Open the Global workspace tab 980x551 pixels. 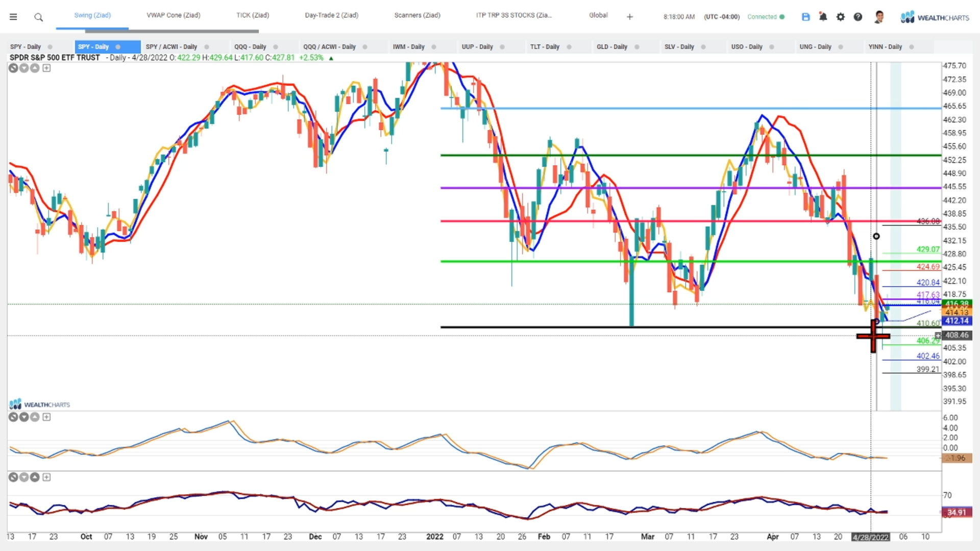click(x=598, y=15)
